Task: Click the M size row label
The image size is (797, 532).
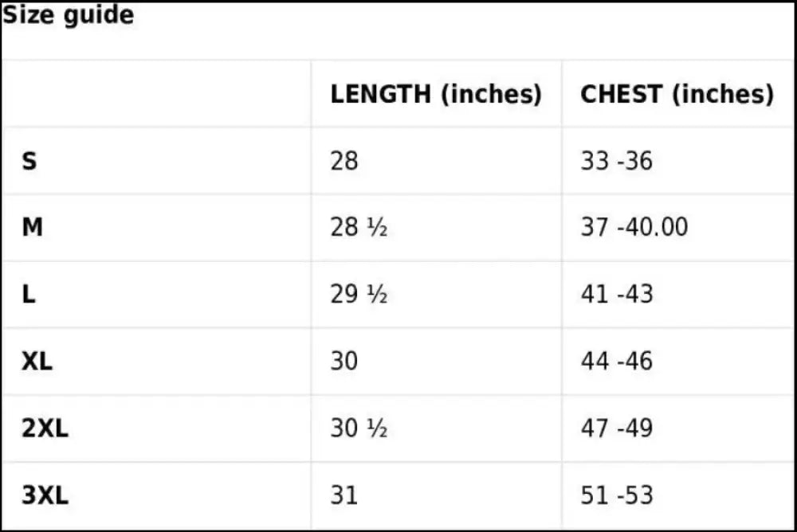Action: coord(33,228)
